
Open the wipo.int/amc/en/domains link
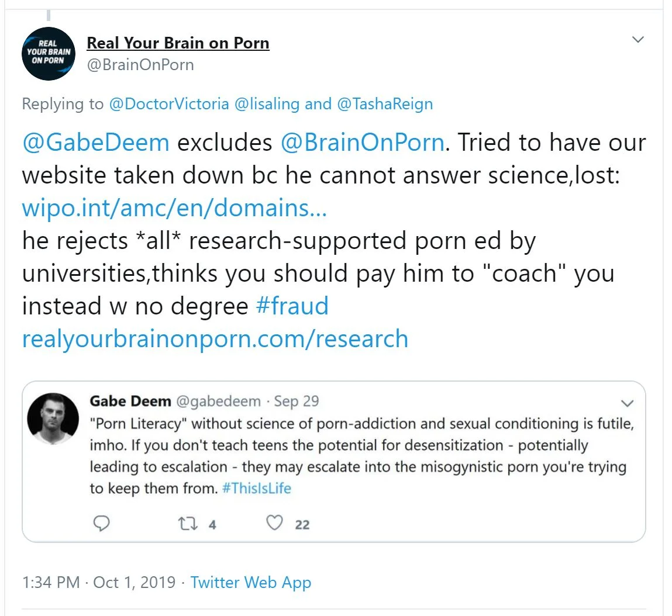(174, 208)
